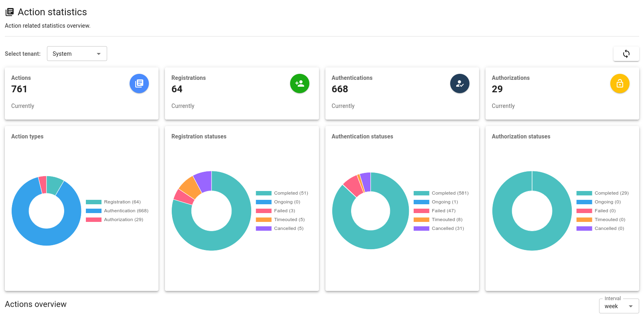Click the blue Actions card icon

point(139,83)
